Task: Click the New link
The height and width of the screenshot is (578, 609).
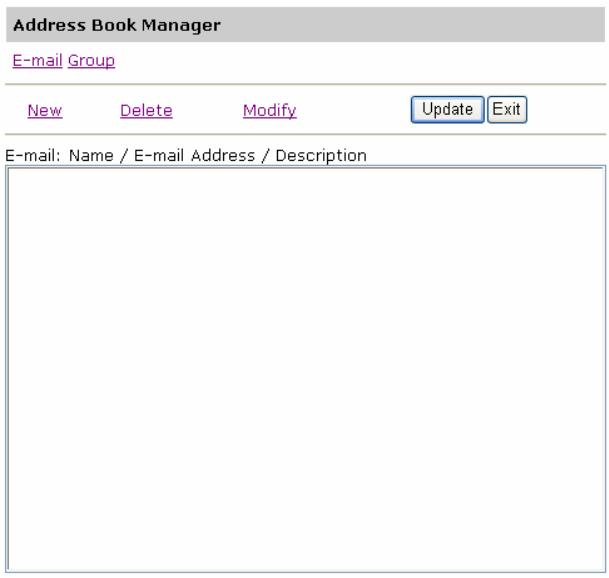Action: click(45, 111)
